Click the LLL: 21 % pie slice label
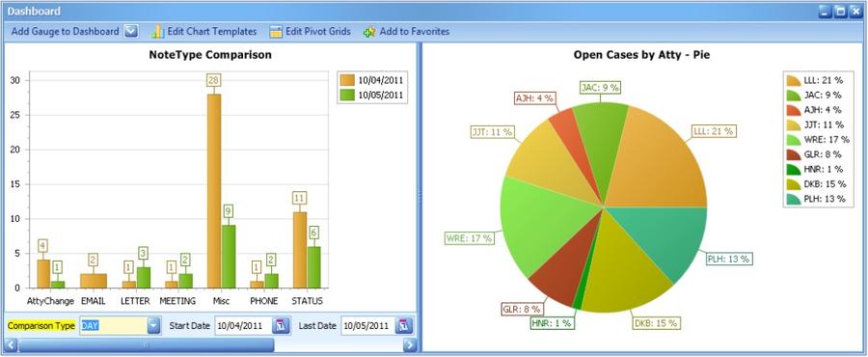 coord(714,131)
